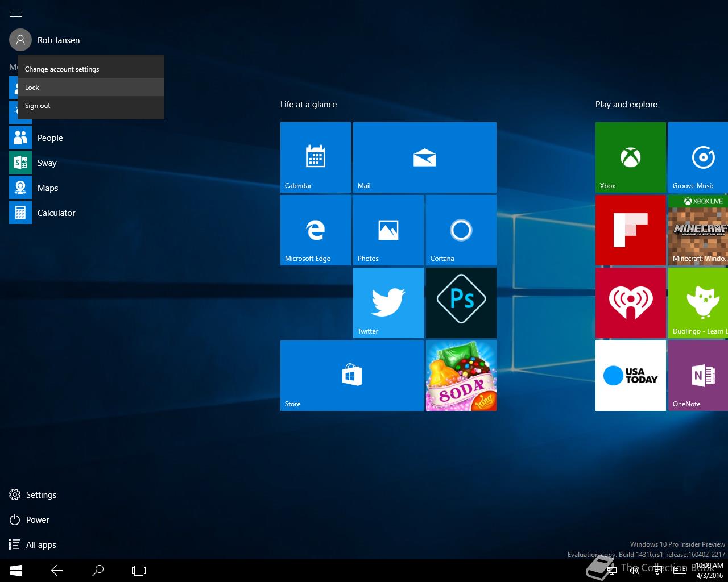Viewport: 728px width, 582px height.
Task: Select Sign out from the account menu
Action: [91, 105]
